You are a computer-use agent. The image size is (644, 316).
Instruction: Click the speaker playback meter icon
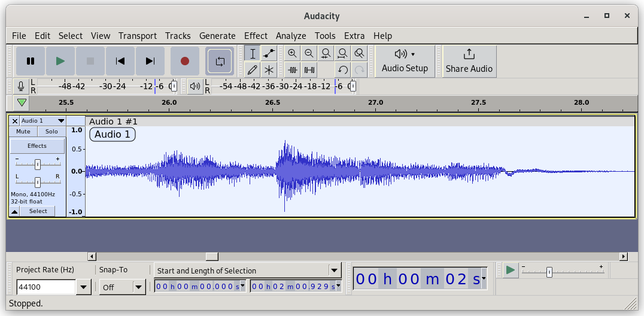[x=195, y=86]
